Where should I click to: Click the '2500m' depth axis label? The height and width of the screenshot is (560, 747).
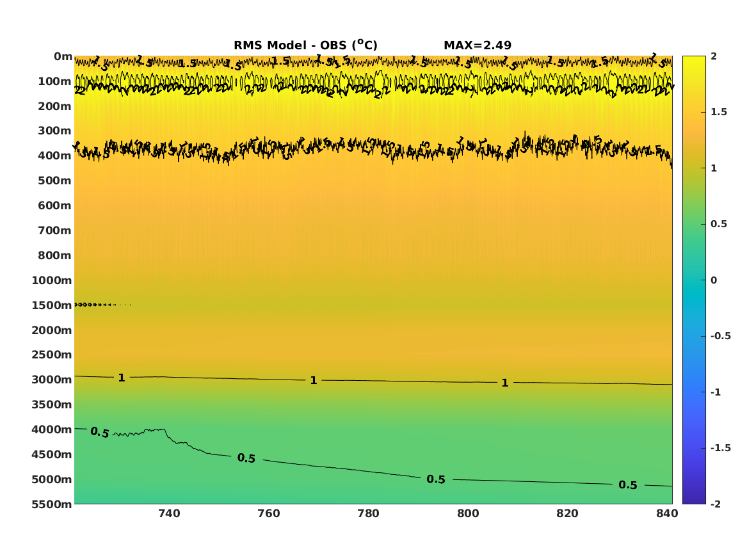52,355
